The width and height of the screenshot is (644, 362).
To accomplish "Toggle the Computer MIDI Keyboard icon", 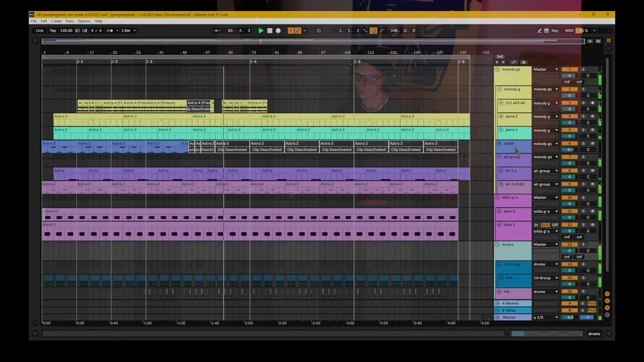I will click(547, 31).
